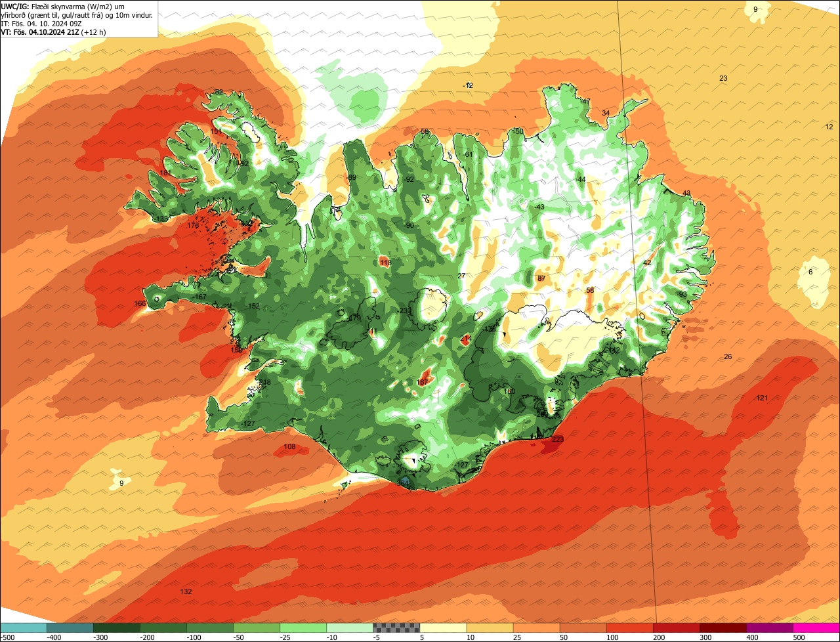Pick the -25 to -10 light green swatch
Screen dimensions: 840x642
coord(303,628)
